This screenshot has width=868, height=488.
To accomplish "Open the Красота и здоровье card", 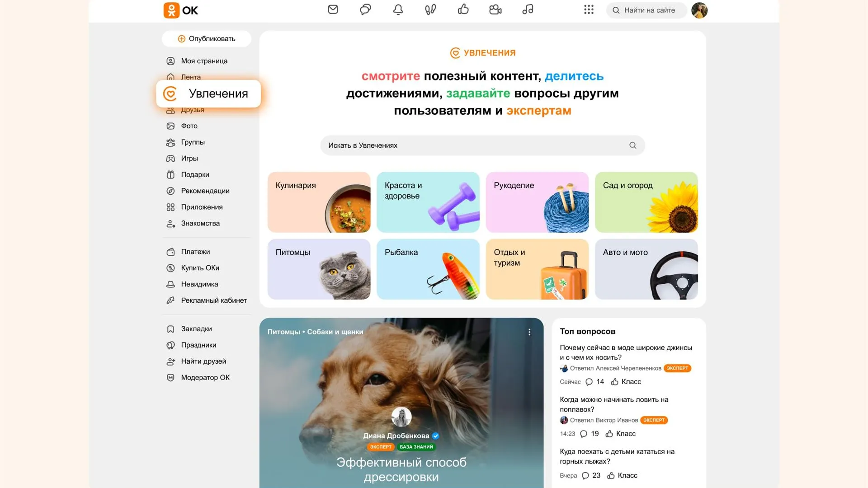I will [x=428, y=202].
